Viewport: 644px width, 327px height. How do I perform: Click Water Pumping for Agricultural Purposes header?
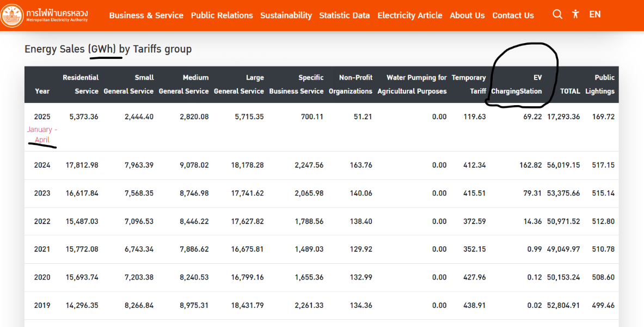[x=412, y=84]
